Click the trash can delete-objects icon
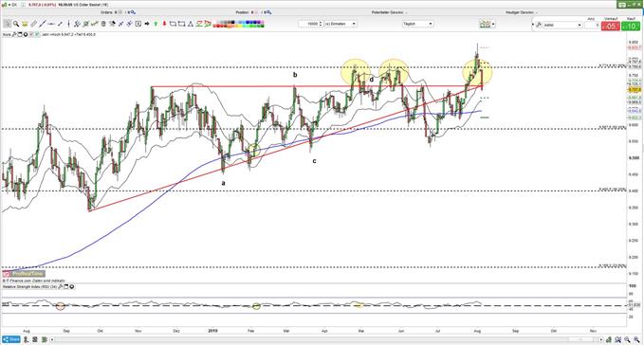The height and width of the screenshot is (345, 644). coord(103,24)
